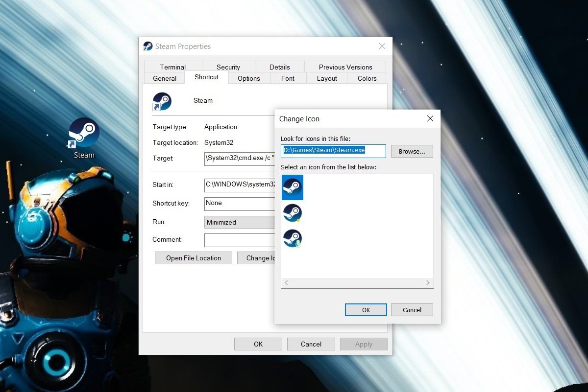Viewport: 588px width, 392px height.
Task: Click the Start in input field
Action: [x=240, y=184]
